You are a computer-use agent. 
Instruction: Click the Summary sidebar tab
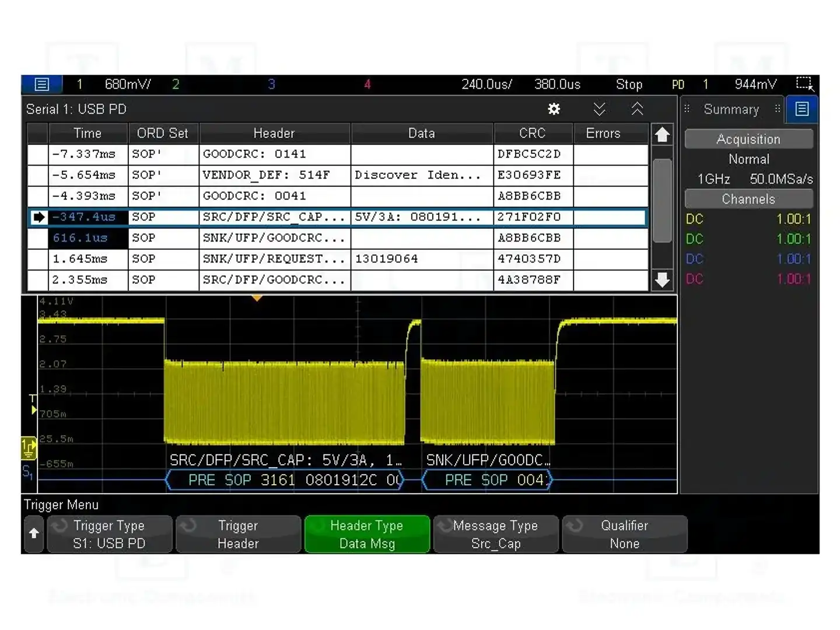click(x=731, y=110)
